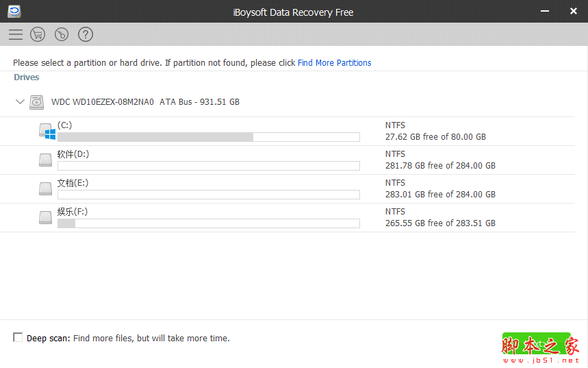Viewport: 588px width, 368px height.
Task: Click the WDC hard drive icon
Action: 37,102
